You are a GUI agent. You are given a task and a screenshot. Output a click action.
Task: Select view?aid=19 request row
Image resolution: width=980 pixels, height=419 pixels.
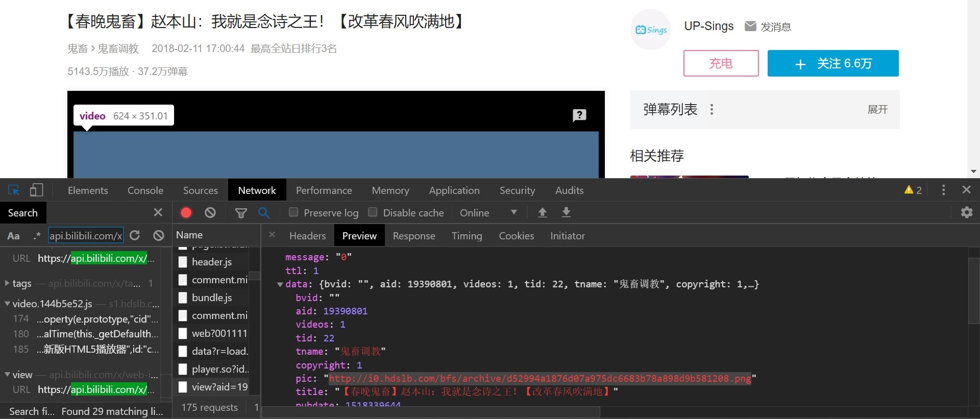[213, 387]
